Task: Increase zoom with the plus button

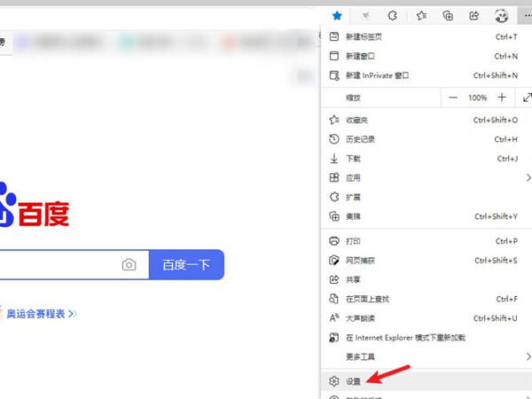Action: pyautogui.click(x=502, y=98)
